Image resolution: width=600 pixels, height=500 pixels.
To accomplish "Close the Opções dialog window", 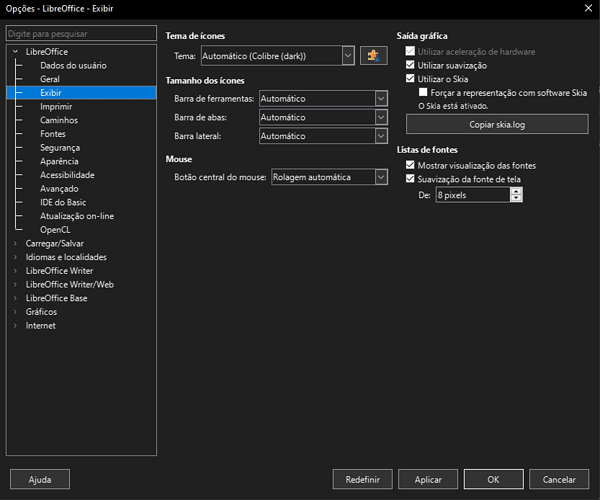I will pyautogui.click(x=588, y=8).
